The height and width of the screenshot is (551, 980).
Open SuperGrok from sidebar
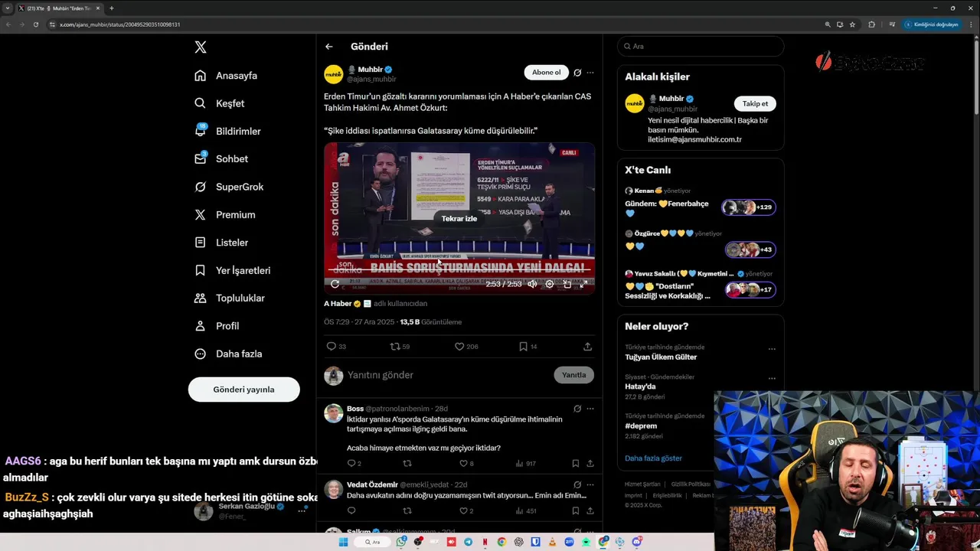coord(229,187)
